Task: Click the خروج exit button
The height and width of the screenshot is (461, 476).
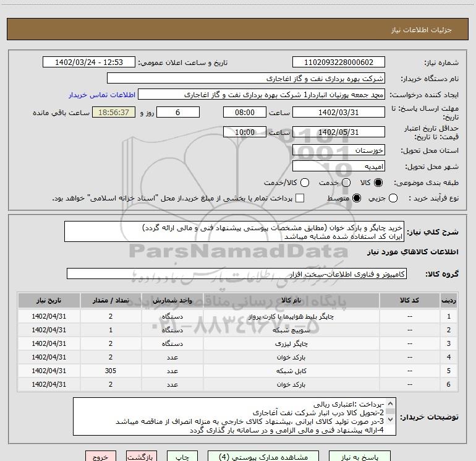Action: 101,457
